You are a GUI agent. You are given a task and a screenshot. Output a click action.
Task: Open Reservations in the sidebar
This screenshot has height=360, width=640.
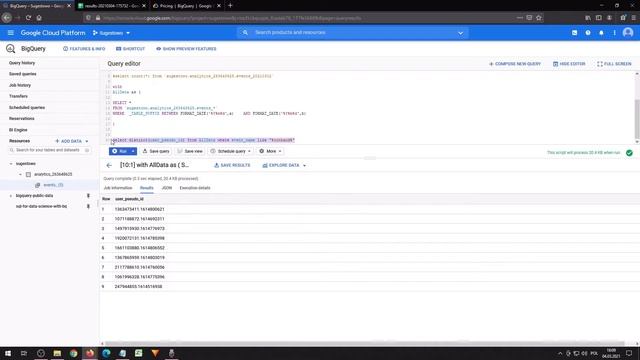[x=22, y=118]
